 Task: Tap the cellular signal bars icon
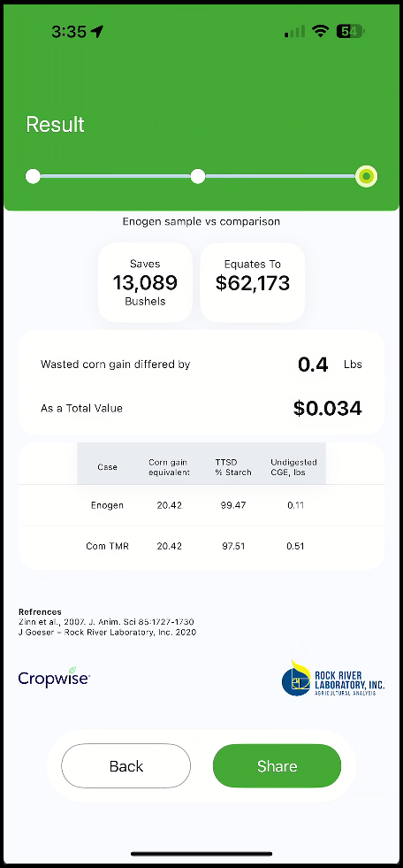coord(294,32)
